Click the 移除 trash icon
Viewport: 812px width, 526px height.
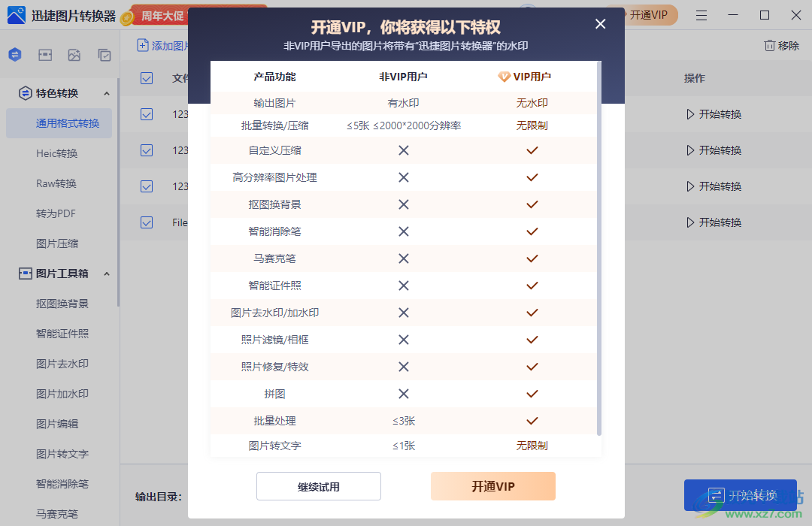(x=770, y=46)
